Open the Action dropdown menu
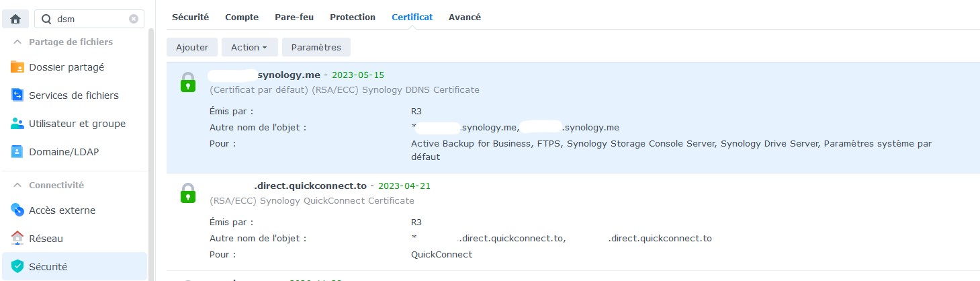This screenshot has width=980, height=281. coord(249,47)
